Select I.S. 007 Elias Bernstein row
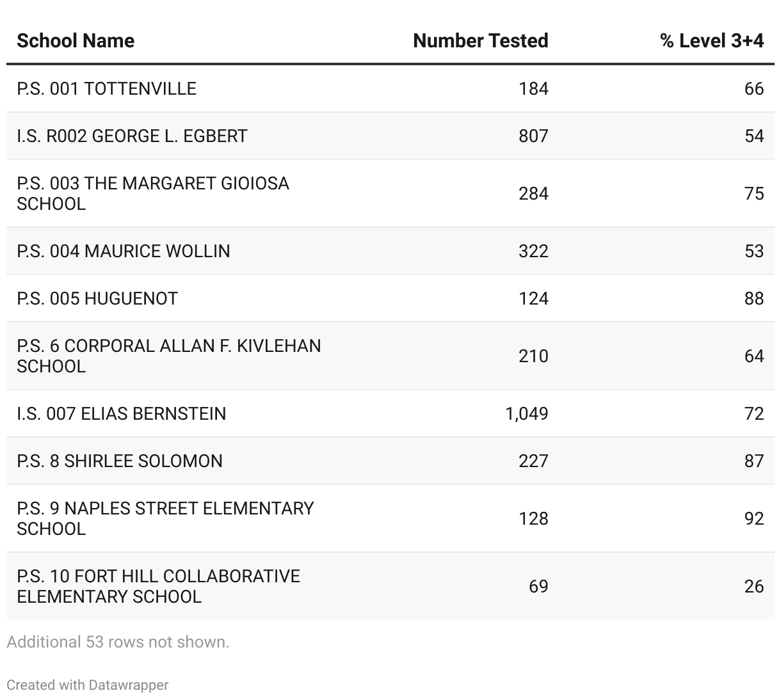Viewport: 781px width, 700px height. 122,413
